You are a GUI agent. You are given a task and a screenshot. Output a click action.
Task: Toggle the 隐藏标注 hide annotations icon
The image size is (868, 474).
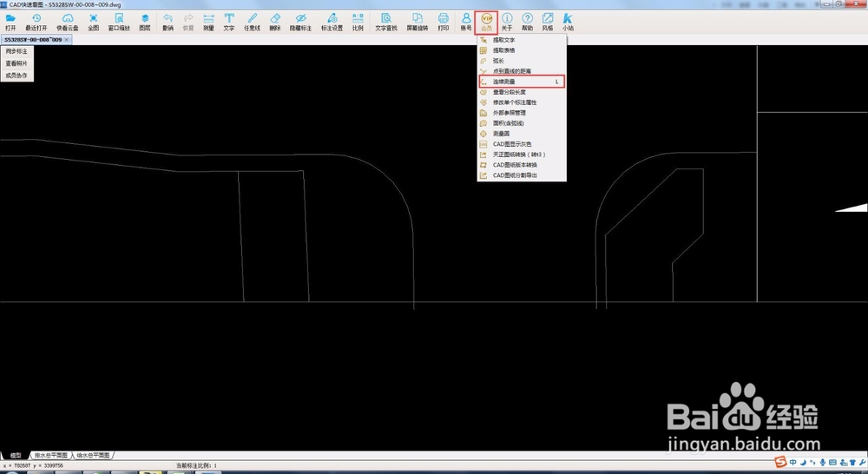point(300,23)
